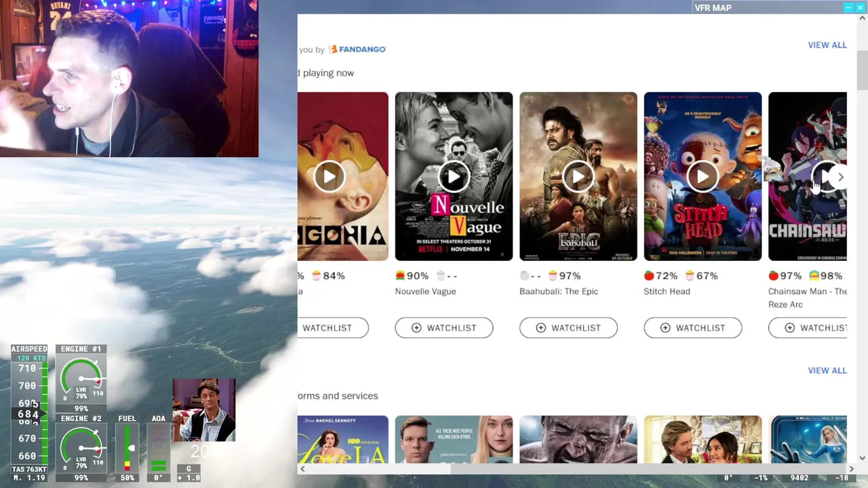Minimize the VFR MAP panel
The width and height of the screenshot is (868, 488).
(x=848, y=7)
